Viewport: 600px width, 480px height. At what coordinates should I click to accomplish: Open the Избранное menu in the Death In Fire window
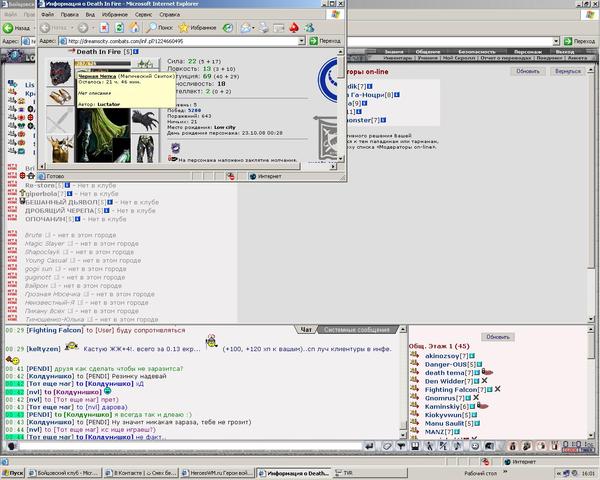coord(115,15)
